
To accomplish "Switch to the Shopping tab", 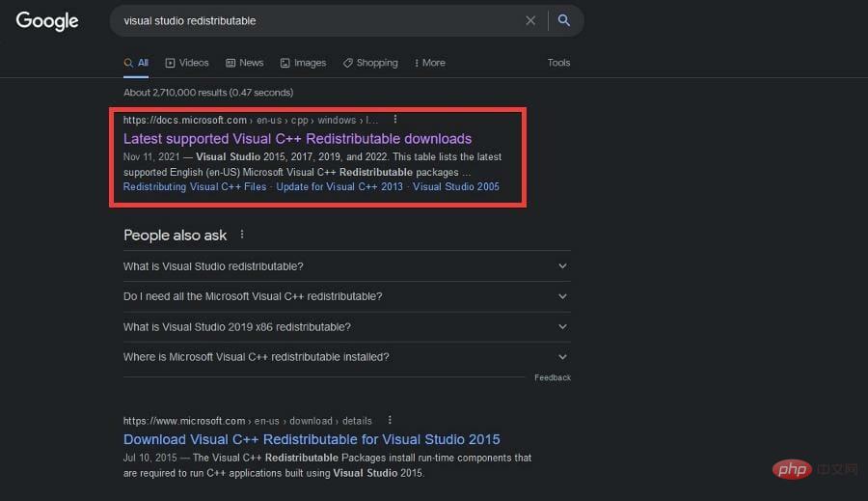I will (370, 63).
